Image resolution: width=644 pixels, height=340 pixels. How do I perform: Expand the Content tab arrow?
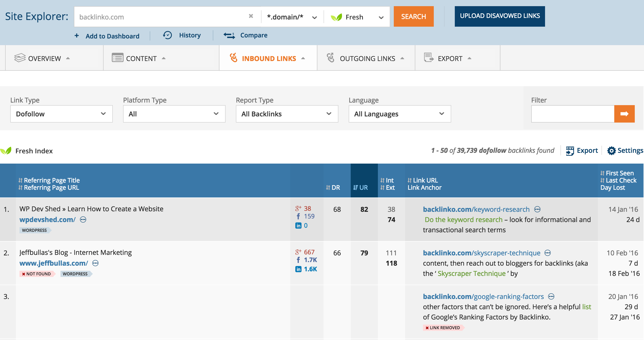[164, 58]
